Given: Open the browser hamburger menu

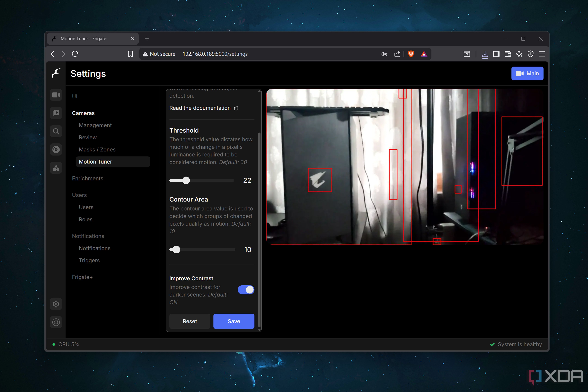Looking at the screenshot, I should [542, 54].
